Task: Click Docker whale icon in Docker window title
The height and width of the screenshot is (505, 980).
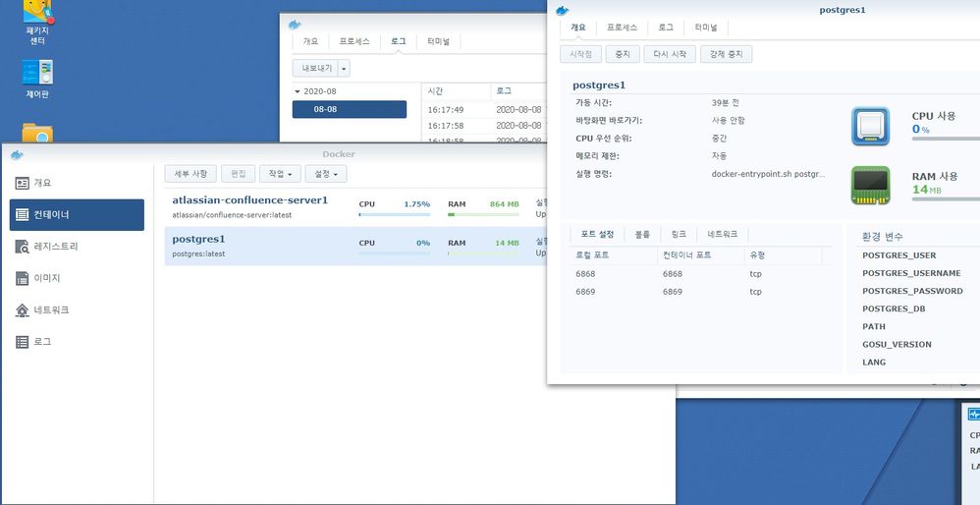Action: (x=17, y=154)
